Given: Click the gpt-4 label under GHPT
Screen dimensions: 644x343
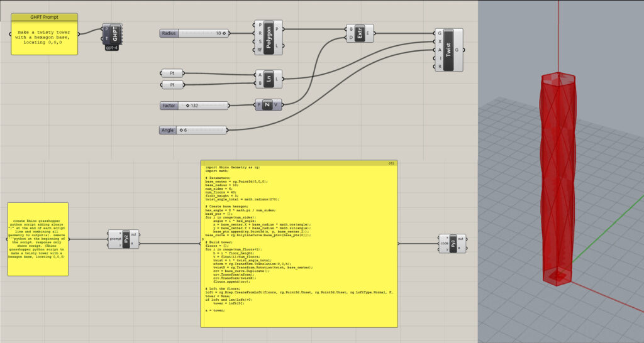Looking at the screenshot, I should 113,48.
